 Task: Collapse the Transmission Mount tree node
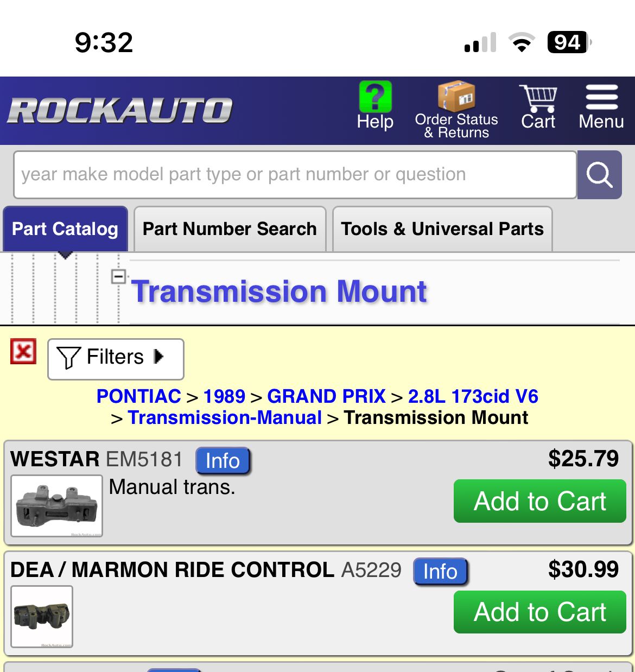click(x=118, y=276)
